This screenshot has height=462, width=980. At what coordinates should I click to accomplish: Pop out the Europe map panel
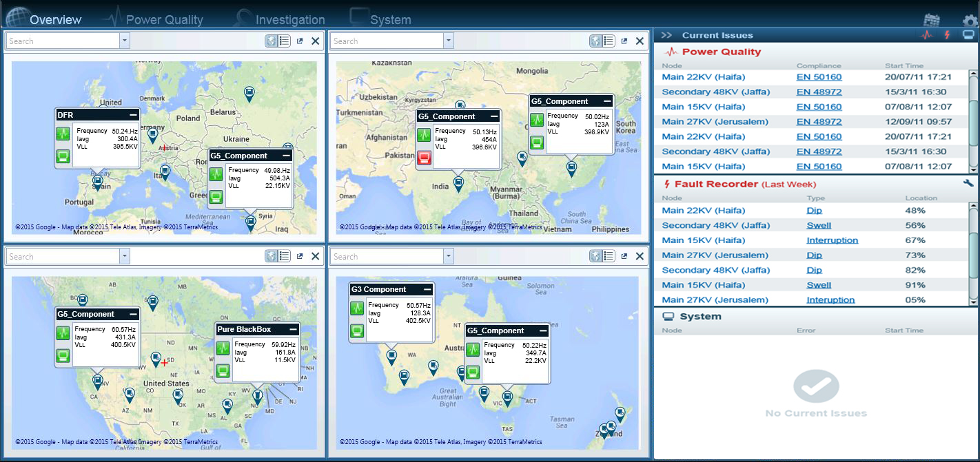[x=300, y=41]
